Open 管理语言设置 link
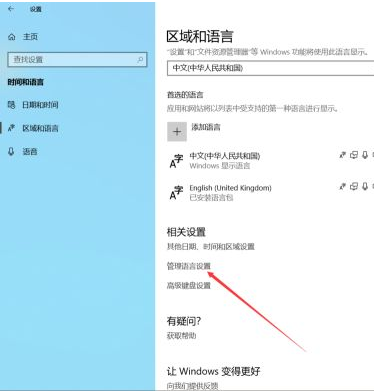Viewport: 374px width, 391px height. [189, 266]
